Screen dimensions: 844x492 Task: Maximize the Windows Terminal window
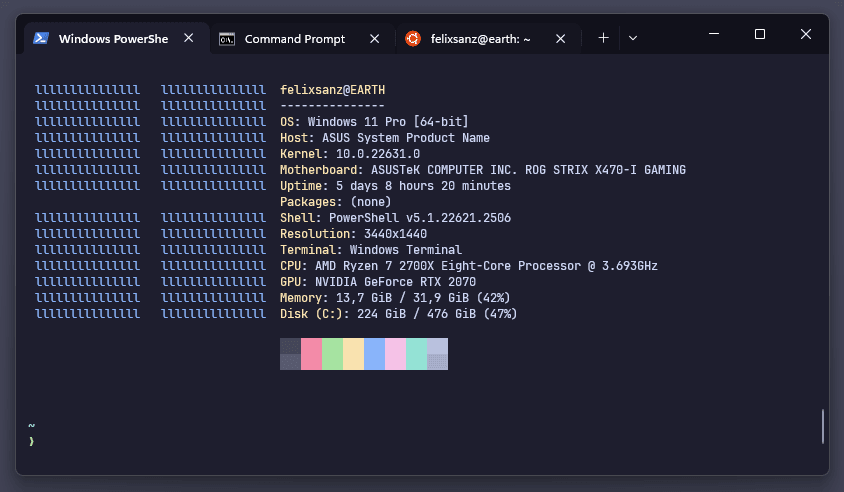(x=759, y=34)
